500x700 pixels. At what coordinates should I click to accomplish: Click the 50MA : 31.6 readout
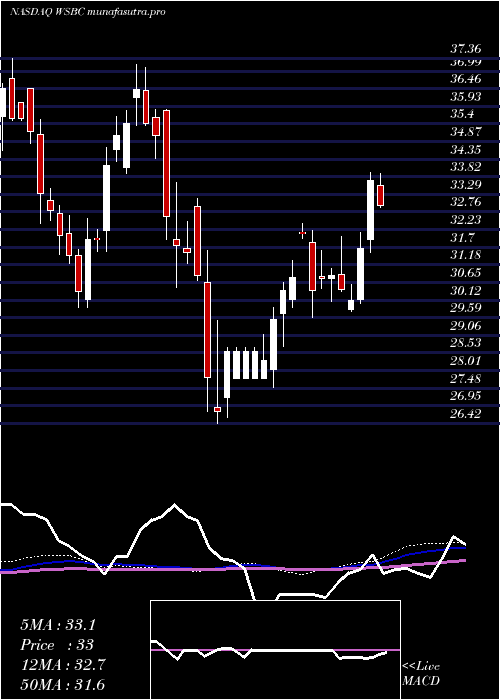pyautogui.click(x=63, y=684)
